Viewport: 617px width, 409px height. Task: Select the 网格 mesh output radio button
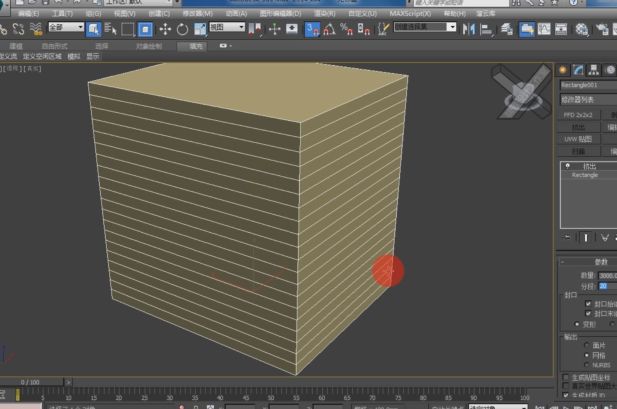587,354
